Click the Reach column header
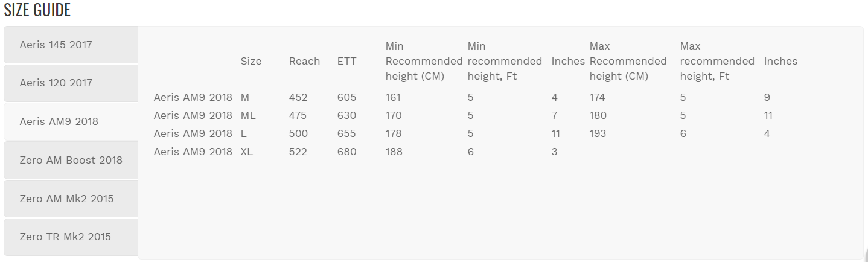868x262 pixels. [304, 61]
